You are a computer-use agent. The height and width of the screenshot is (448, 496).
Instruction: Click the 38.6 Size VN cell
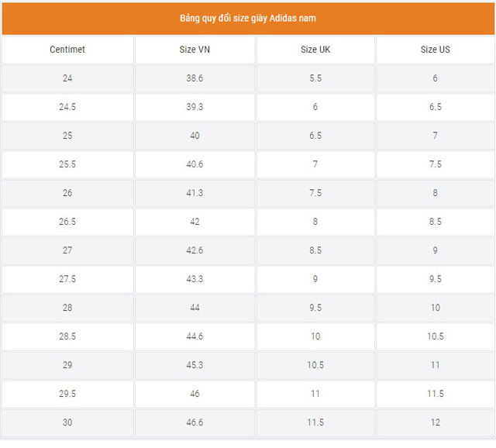pos(195,78)
